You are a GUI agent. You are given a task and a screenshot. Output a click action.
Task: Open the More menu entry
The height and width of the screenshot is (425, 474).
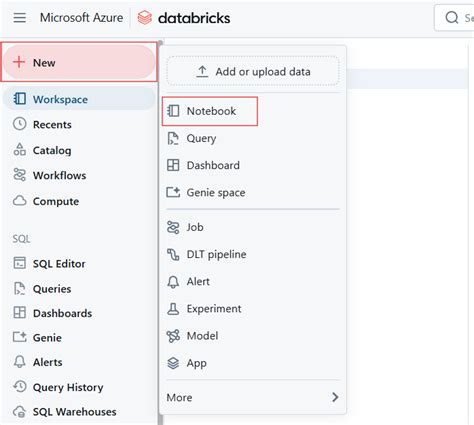coord(253,397)
